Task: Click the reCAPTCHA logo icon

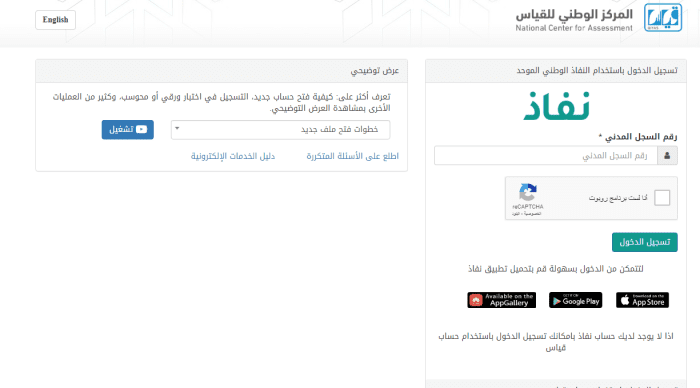Action: pyautogui.click(x=528, y=192)
